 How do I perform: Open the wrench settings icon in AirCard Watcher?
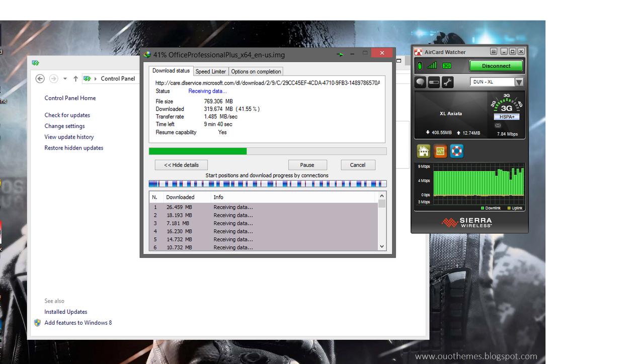coord(447,82)
